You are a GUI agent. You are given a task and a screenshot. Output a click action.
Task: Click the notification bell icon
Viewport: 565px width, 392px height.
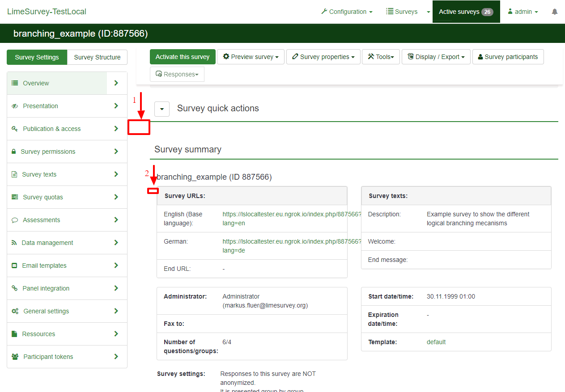pos(555,12)
